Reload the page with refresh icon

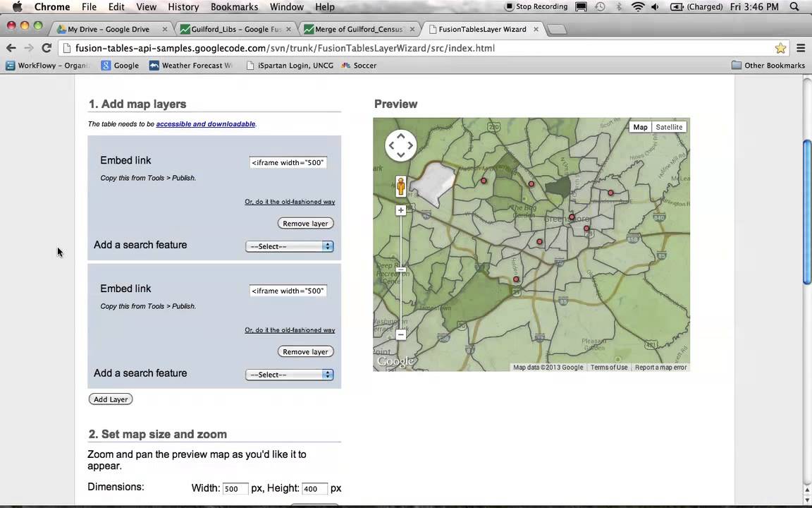click(47, 48)
